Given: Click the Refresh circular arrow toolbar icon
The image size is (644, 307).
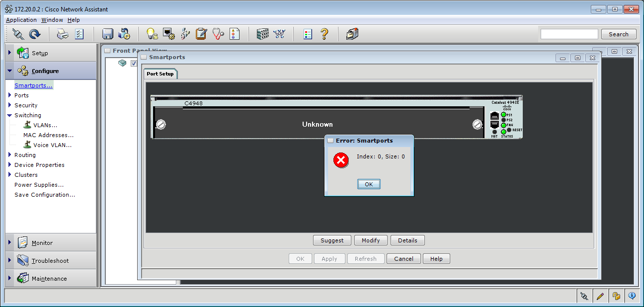Looking at the screenshot, I should [35, 34].
